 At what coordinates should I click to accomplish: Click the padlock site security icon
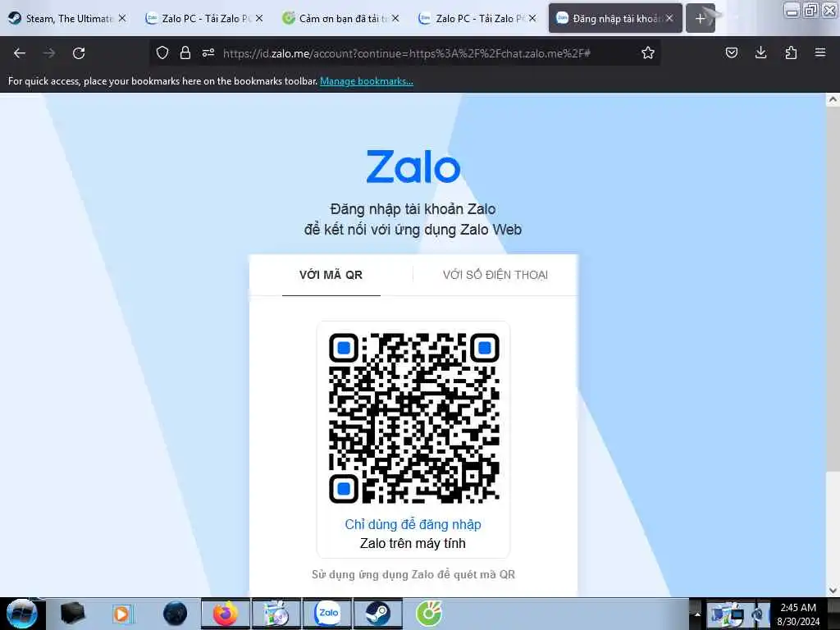[185, 52]
